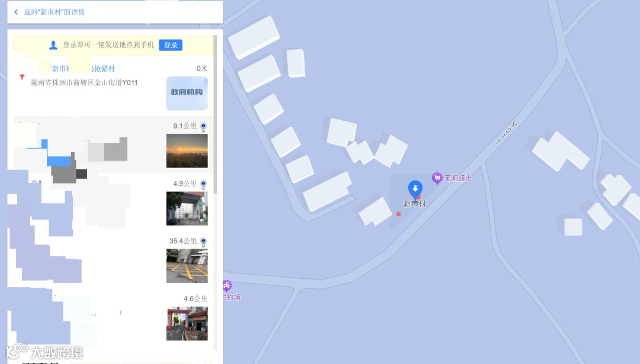
Task: Click the blue 新市村 location pin on map
Action: click(x=415, y=189)
